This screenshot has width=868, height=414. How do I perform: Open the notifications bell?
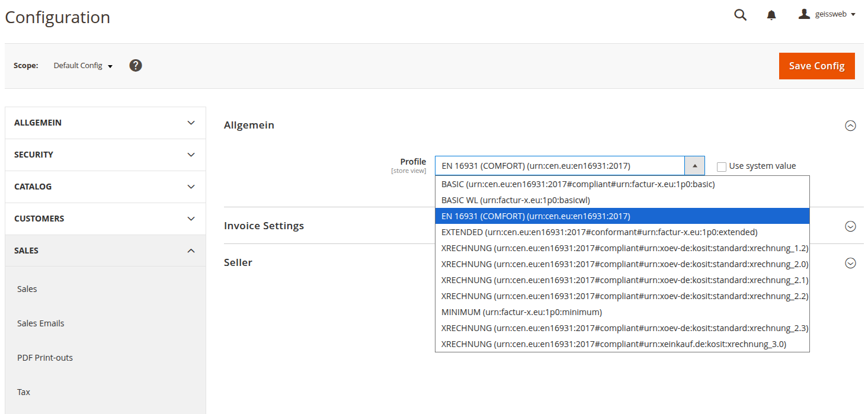771,15
